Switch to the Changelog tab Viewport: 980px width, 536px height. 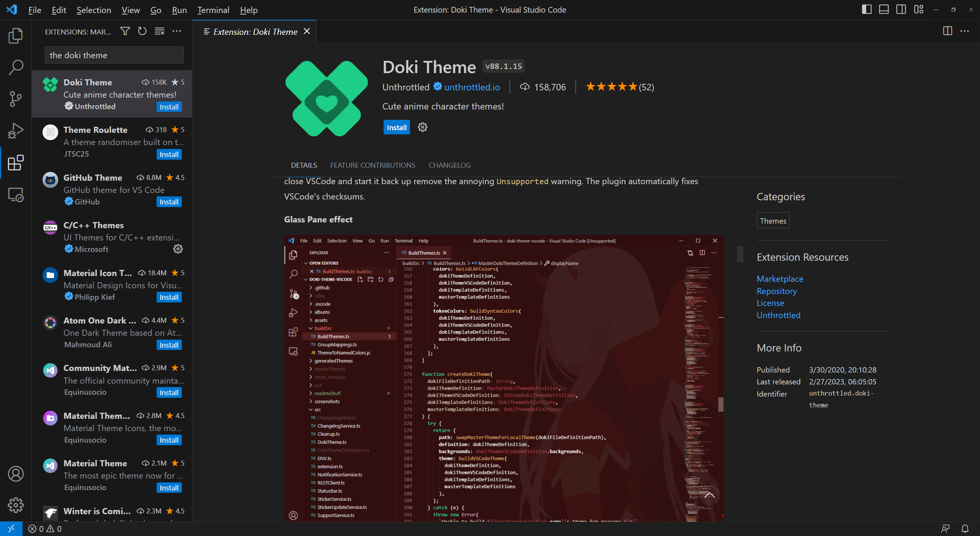(449, 165)
